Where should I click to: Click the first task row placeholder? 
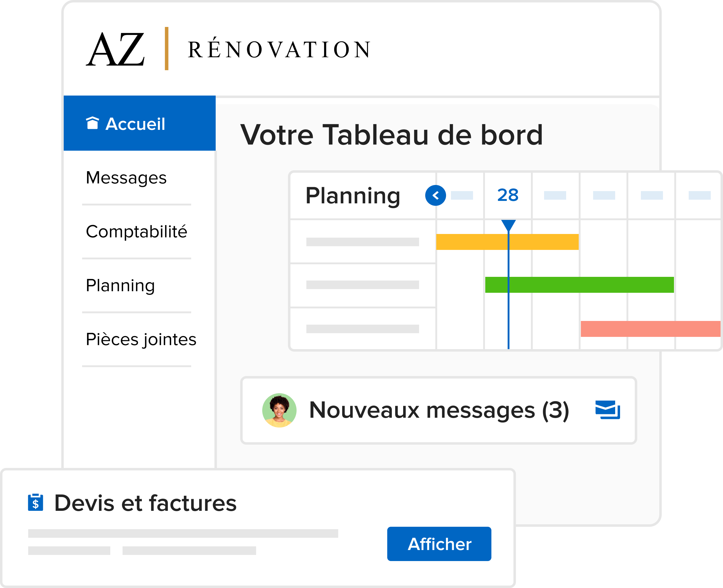362,242
